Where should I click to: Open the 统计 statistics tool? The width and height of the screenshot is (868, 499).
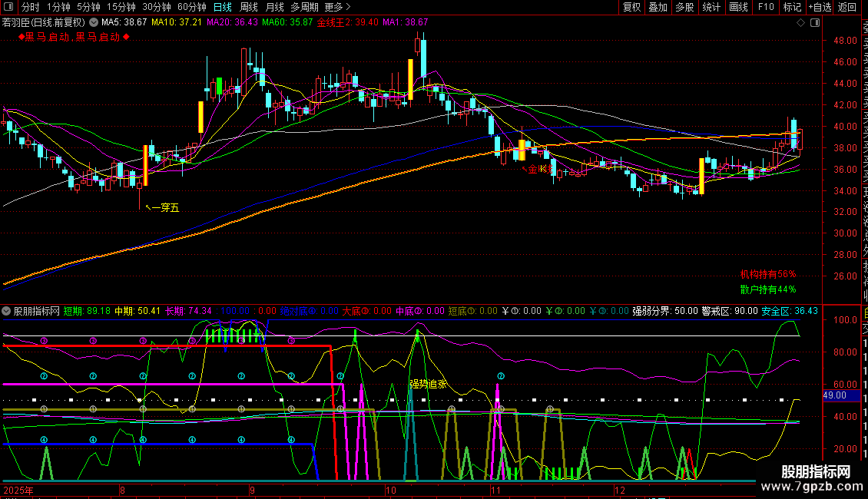click(x=711, y=7)
